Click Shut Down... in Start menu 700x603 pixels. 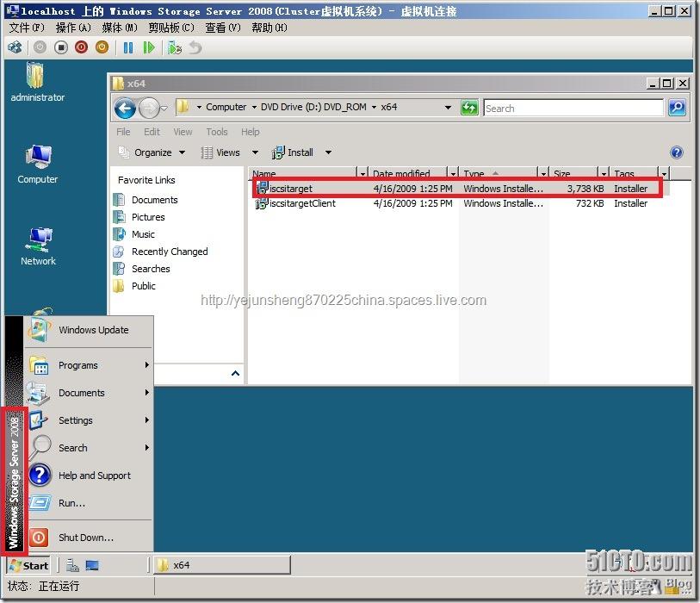pyautogui.click(x=89, y=538)
